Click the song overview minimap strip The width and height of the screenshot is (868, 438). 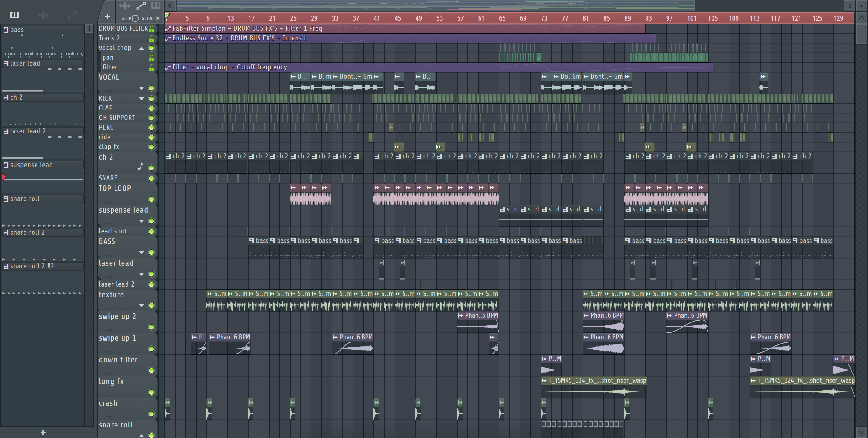pyautogui.click(x=435, y=5)
